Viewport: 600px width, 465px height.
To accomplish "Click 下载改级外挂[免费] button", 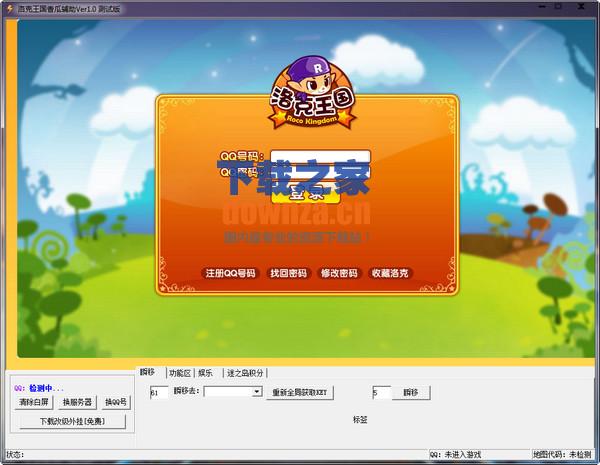I will coord(72,421).
